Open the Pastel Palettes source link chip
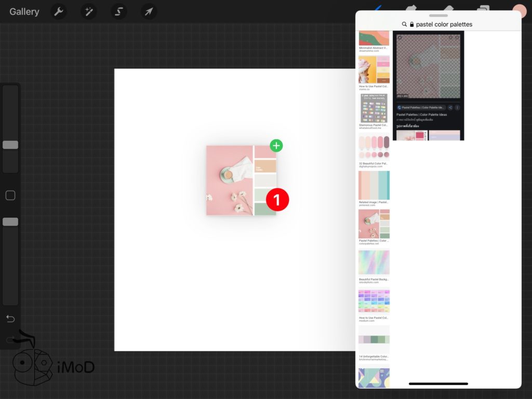This screenshot has height=399, width=532. coord(421,108)
